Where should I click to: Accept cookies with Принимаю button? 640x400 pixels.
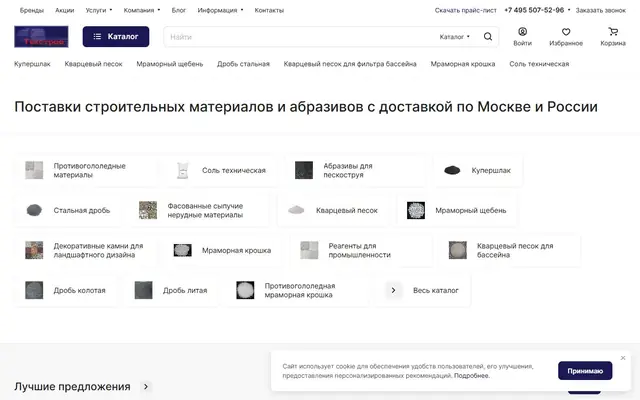(585, 371)
